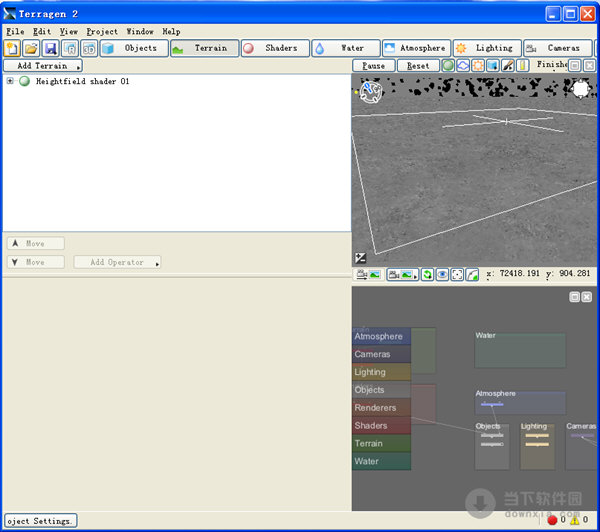
Task: Select Cameras in node network list
Action: 382,354
